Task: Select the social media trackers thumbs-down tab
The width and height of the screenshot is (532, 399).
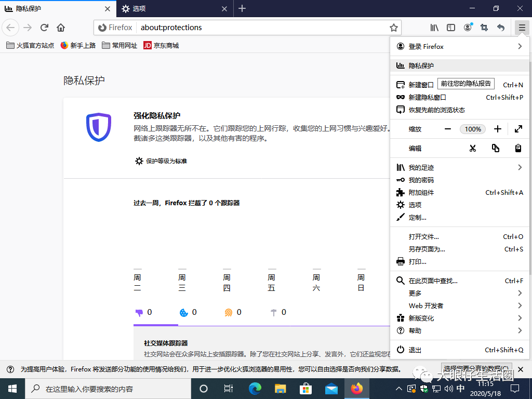Action: point(144,312)
